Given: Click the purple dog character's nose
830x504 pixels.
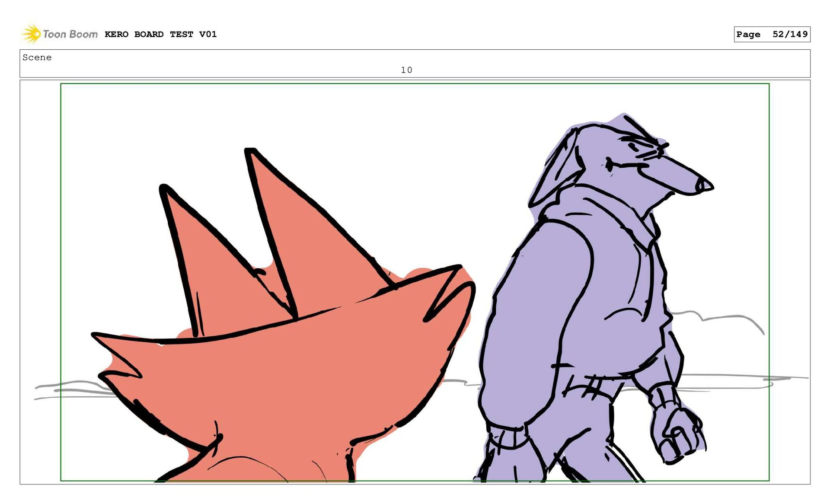Looking at the screenshot, I should (704, 186).
